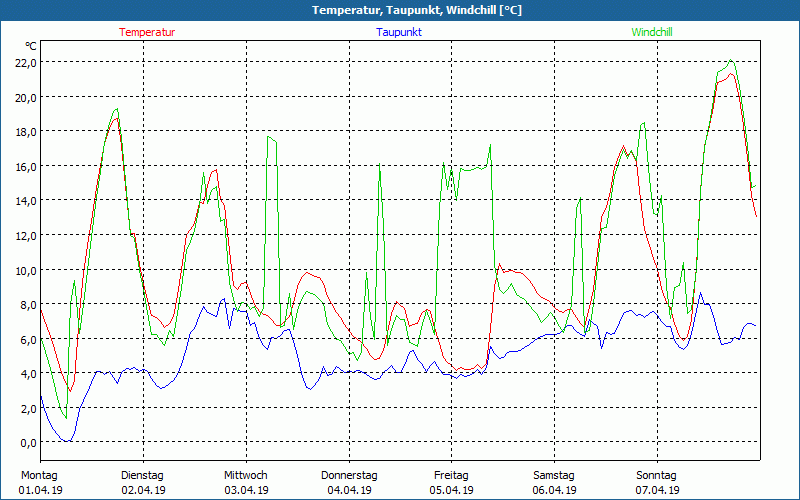Click the 'Montag' day label
Screen dimensions: 800x500
[40, 476]
